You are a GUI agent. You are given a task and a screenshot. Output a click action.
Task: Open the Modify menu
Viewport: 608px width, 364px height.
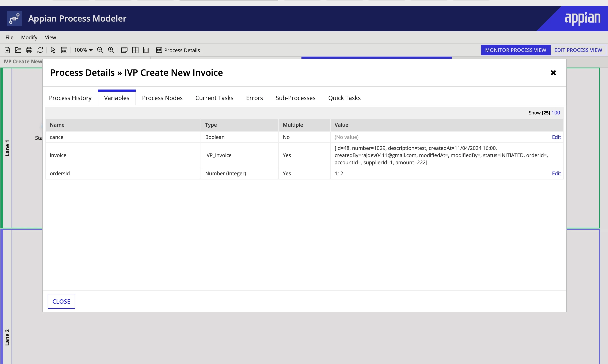pyautogui.click(x=29, y=37)
